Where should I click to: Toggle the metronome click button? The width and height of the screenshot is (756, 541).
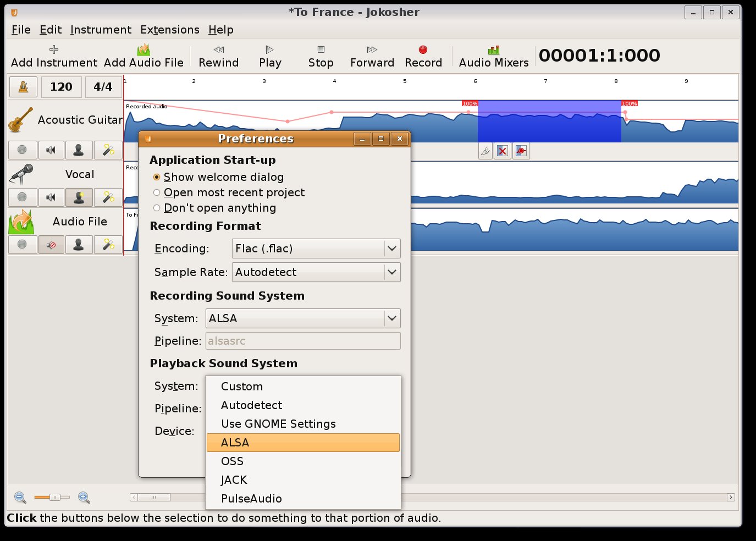tap(23, 87)
